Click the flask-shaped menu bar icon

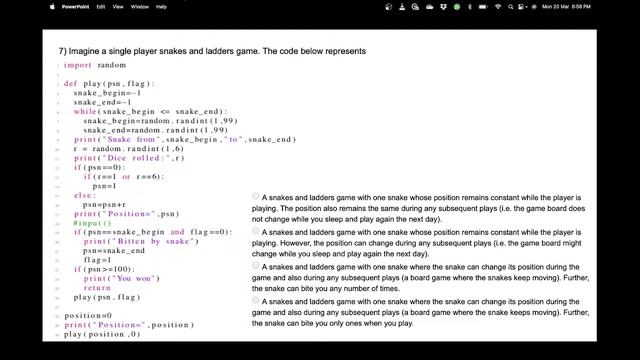point(402,7)
